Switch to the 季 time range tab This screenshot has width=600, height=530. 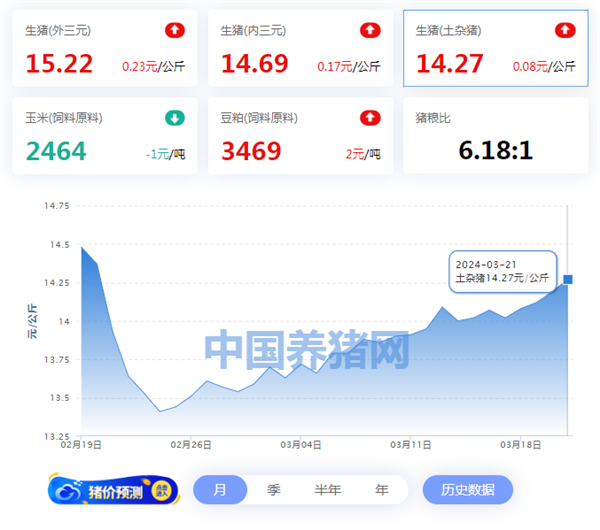(273, 490)
